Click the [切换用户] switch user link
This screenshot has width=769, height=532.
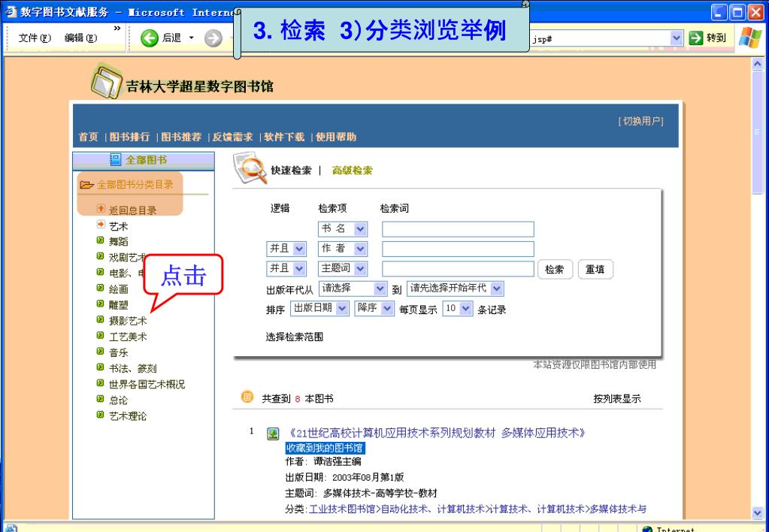tap(641, 121)
